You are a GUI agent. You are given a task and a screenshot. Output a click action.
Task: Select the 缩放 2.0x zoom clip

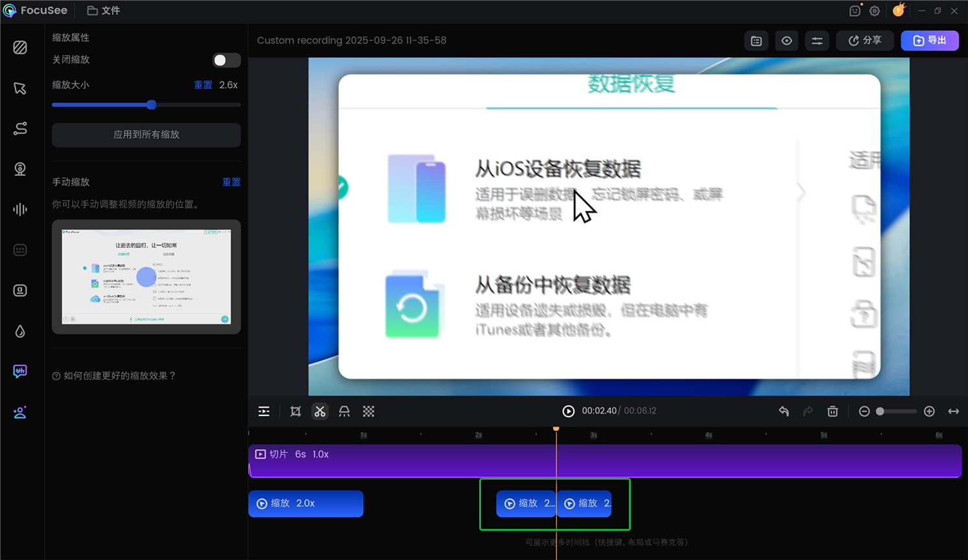pyautogui.click(x=306, y=504)
